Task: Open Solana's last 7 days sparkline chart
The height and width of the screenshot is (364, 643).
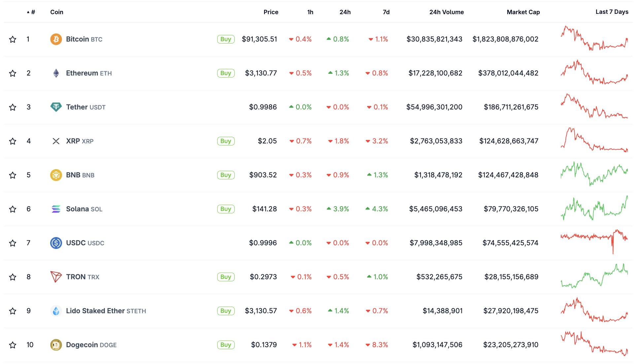Action: (594, 208)
